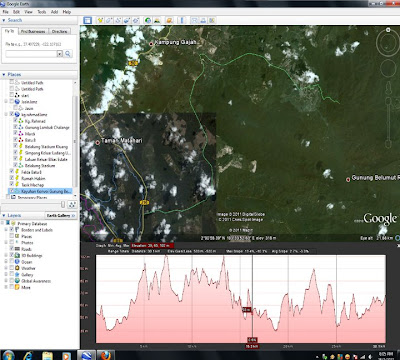Click the Taman Matahari placemark on map
Screen dimensions: 400x360
98,142
